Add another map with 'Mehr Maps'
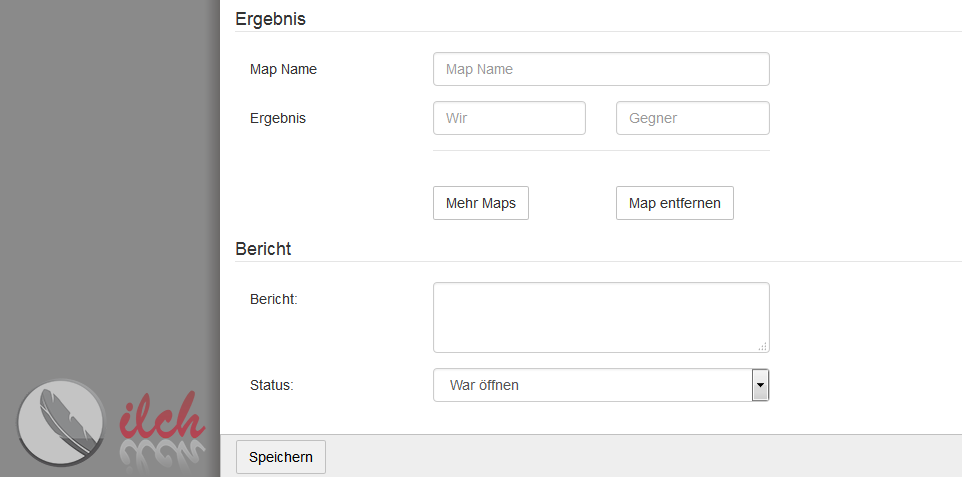962x477 pixels. [x=480, y=203]
